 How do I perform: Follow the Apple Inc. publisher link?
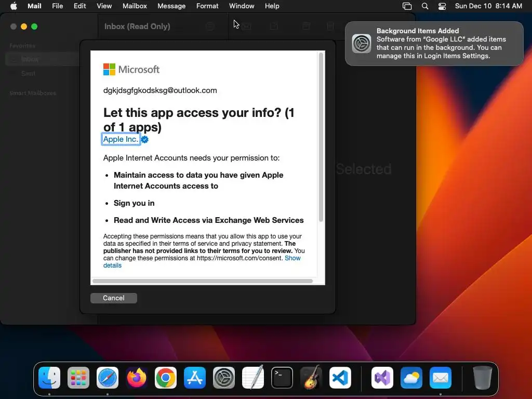pos(121,139)
